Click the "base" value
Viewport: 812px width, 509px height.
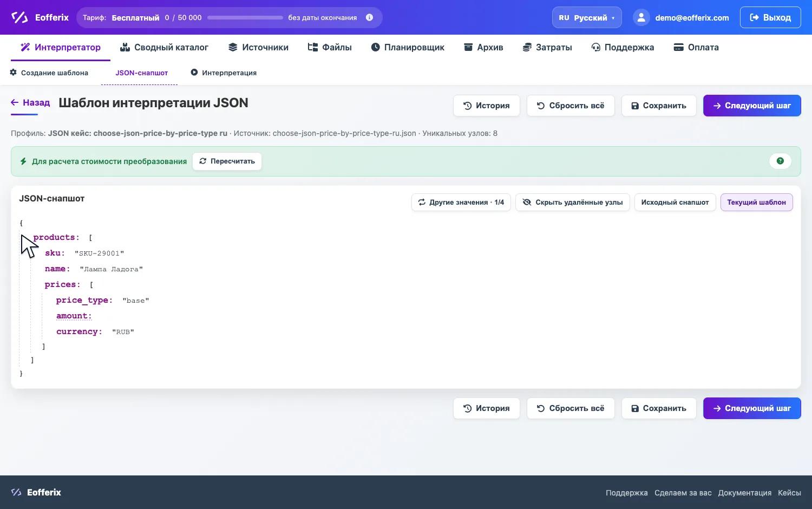tap(136, 301)
